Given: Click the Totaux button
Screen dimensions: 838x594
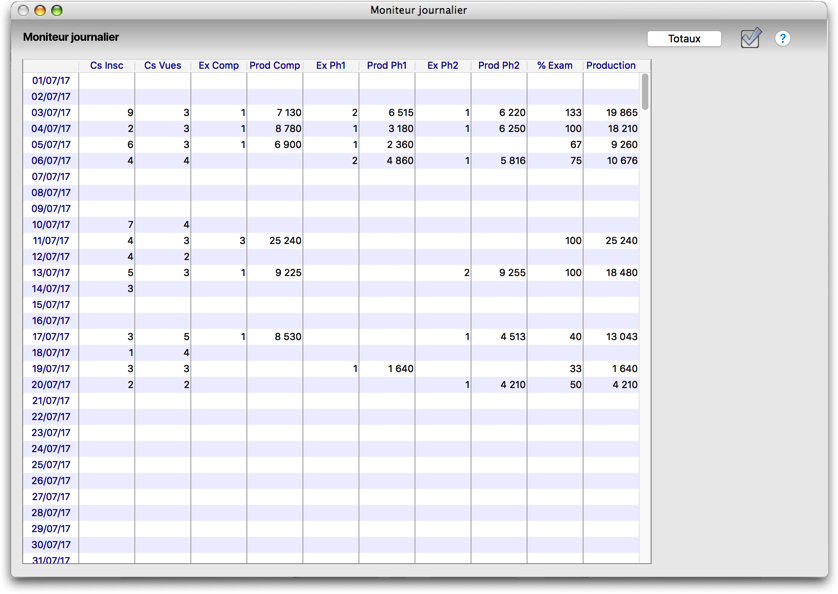Looking at the screenshot, I should coord(684,38).
